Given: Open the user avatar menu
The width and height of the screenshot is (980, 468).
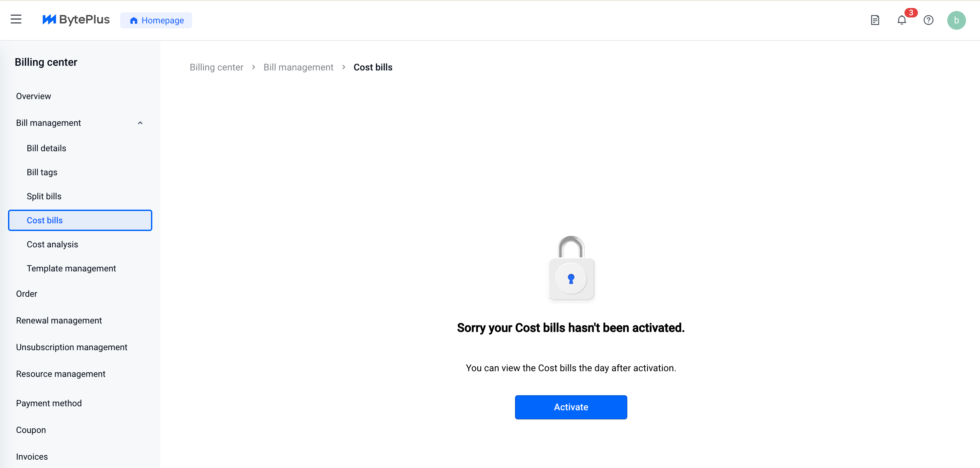Looking at the screenshot, I should (956, 20).
